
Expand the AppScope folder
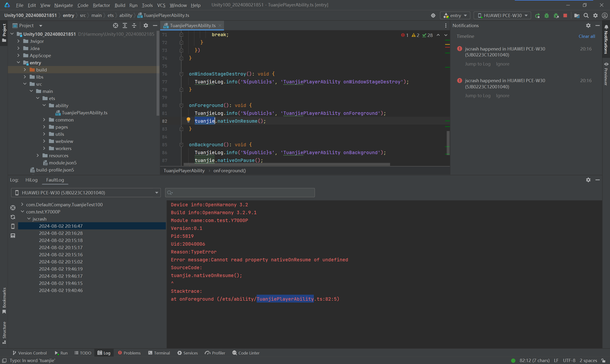pyautogui.click(x=18, y=56)
